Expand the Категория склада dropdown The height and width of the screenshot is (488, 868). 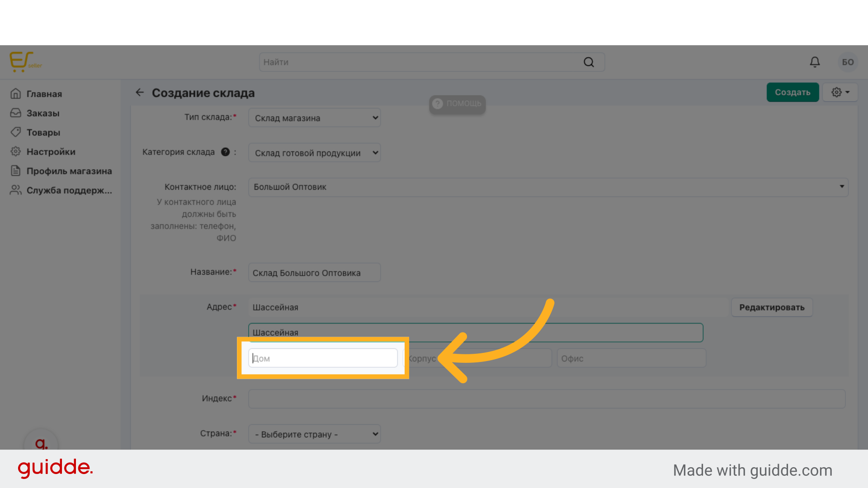[314, 153]
